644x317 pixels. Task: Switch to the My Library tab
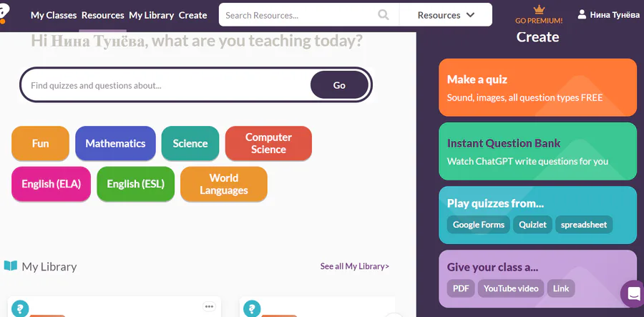point(151,15)
